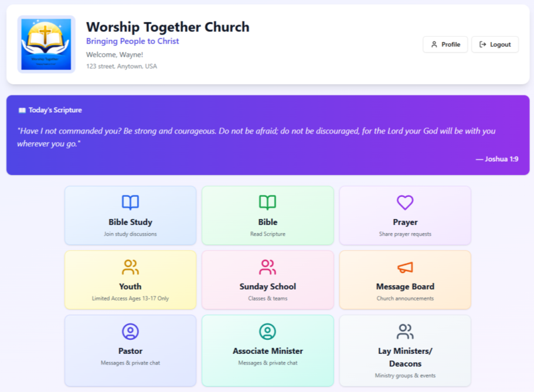Click the 'Bringing People to Christ' tagline
The width and height of the screenshot is (534, 392).
(132, 41)
